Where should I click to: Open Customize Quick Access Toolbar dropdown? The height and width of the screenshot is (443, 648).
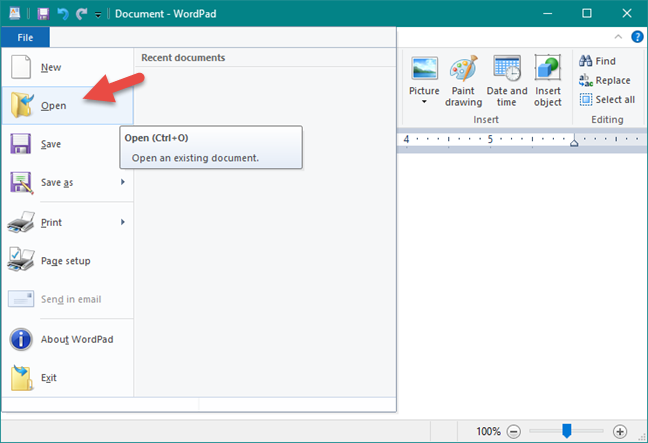pyautogui.click(x=98, y=15)
